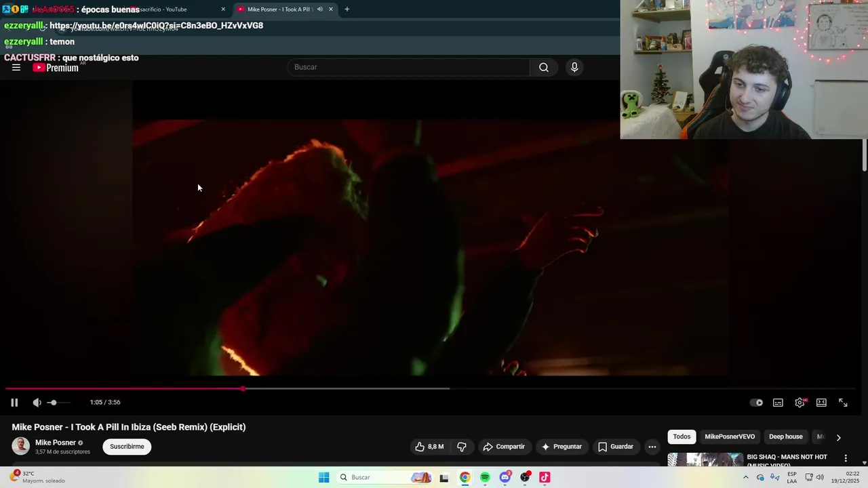The width and height of the screenshot is (868, 488).
Task: Close the Mike Posner browser tab
Action: pos(331,9)
